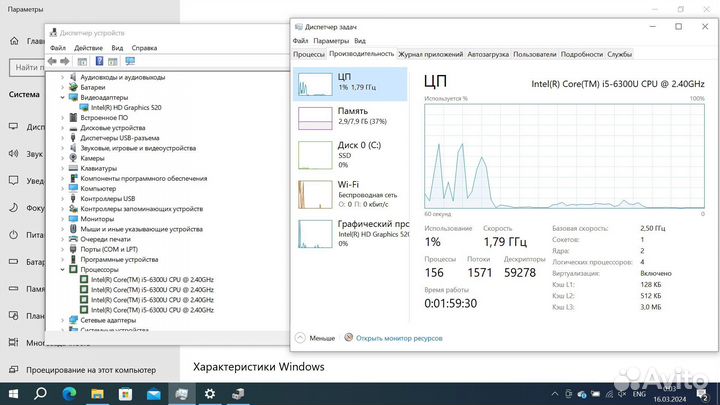Open Файл menu in Task Manager

[x=300, y=41]
